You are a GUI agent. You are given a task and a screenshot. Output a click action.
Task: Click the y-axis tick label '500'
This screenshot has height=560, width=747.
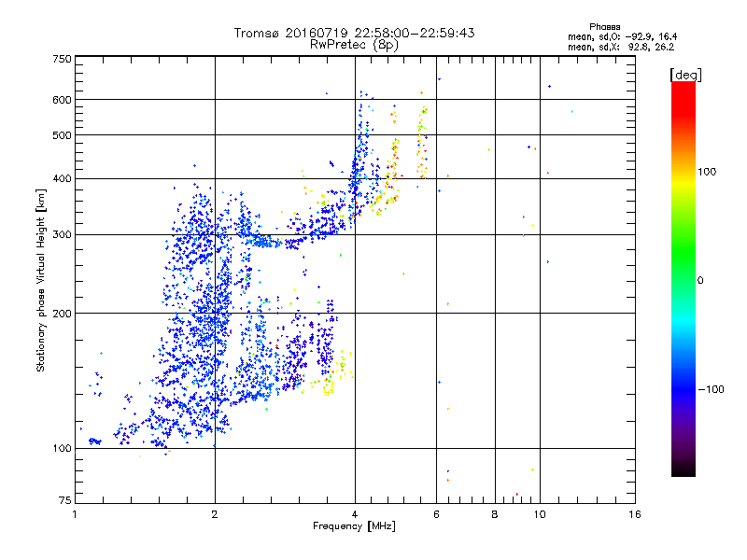tap(62, 135)
